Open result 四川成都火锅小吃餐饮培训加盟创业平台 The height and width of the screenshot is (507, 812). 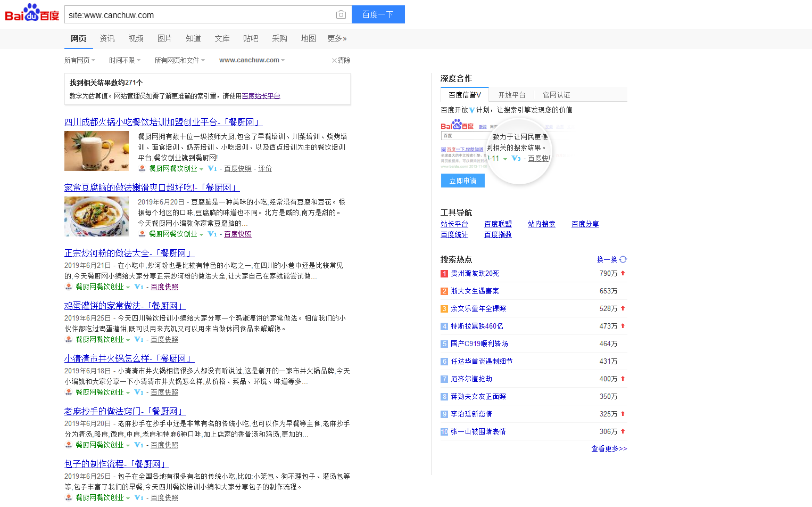[x=163, y=122]
